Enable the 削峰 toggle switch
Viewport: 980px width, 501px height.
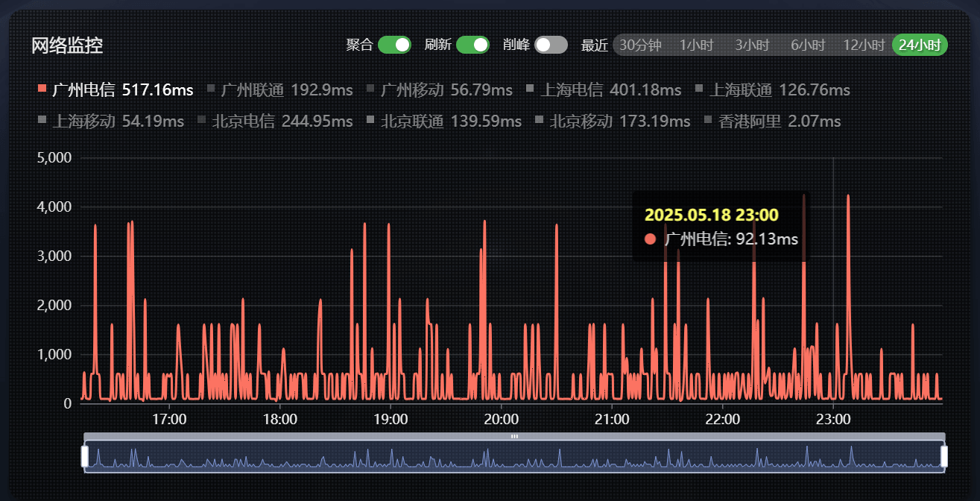(551, 45)
